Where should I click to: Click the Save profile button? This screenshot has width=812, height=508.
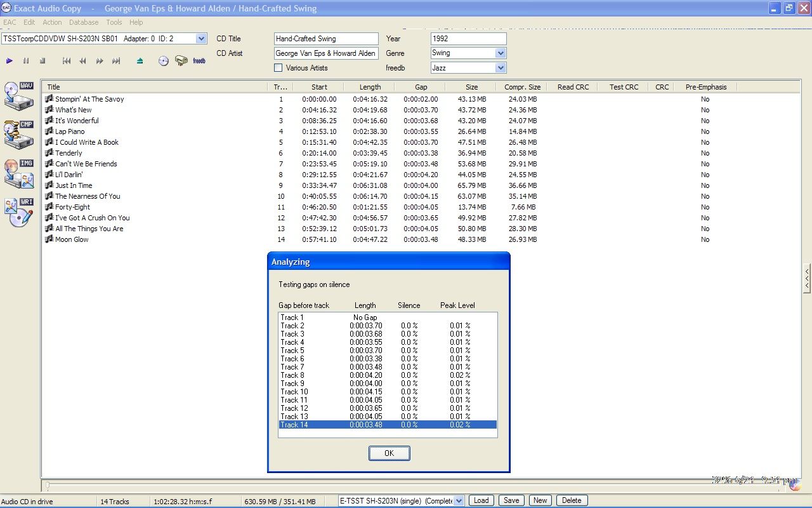511,500
